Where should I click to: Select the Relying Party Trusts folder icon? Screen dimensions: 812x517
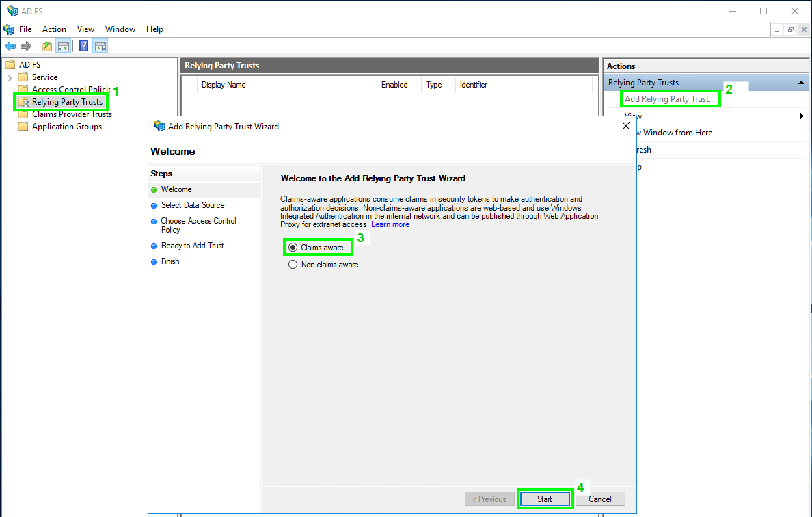coord(24,102)
